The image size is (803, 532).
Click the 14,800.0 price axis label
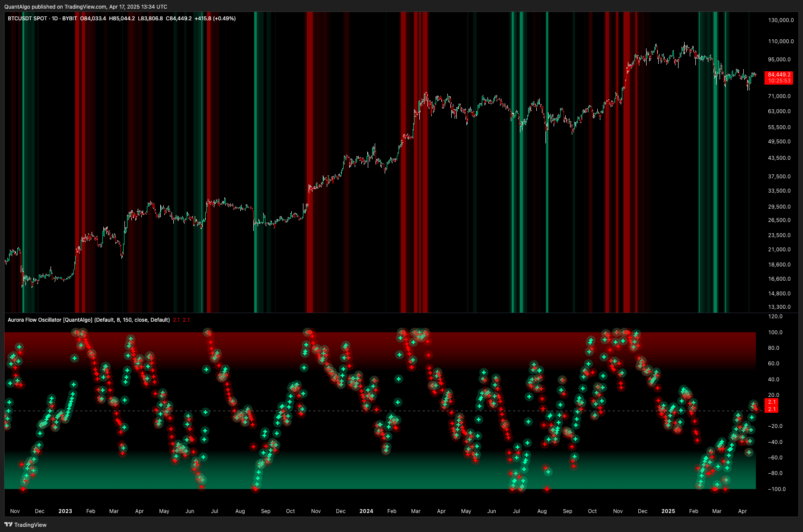click(x=779, y=294)
